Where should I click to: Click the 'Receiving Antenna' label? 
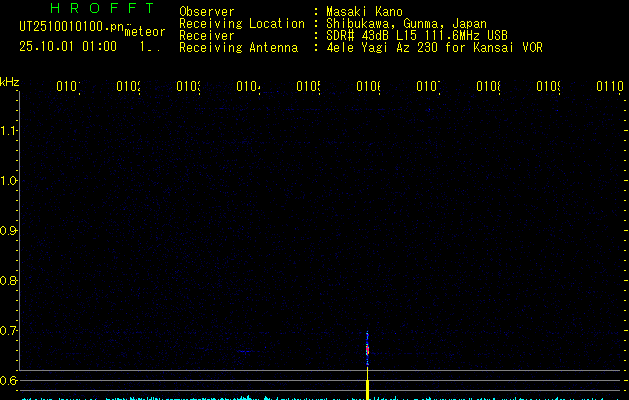click(239, 47)
